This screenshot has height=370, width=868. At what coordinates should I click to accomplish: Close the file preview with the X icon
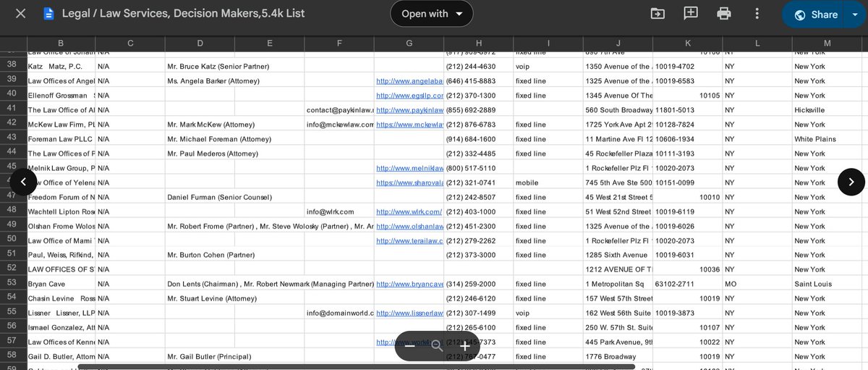click(21, 14)
